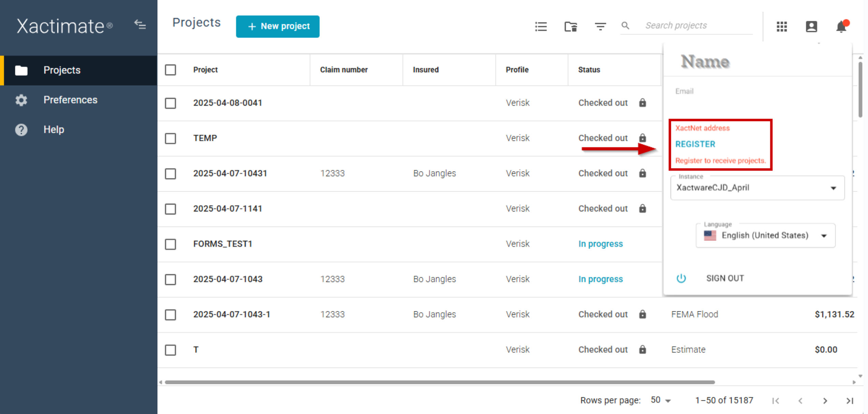Tick checkbox for FORMS_TEST1 project
The image size is (868, 414).
(171, 244)
